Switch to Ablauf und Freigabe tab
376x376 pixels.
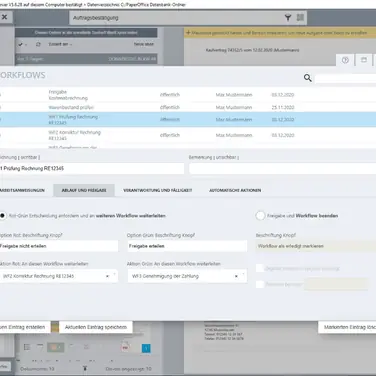(x=84, y=190)
